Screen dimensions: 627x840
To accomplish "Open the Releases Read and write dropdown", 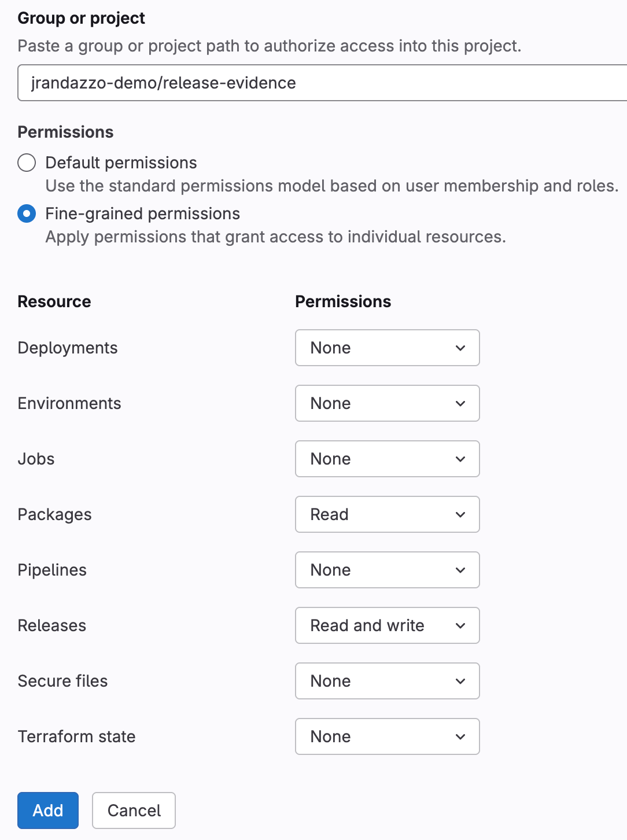I will pyautogui.click(x=386, y=625).
